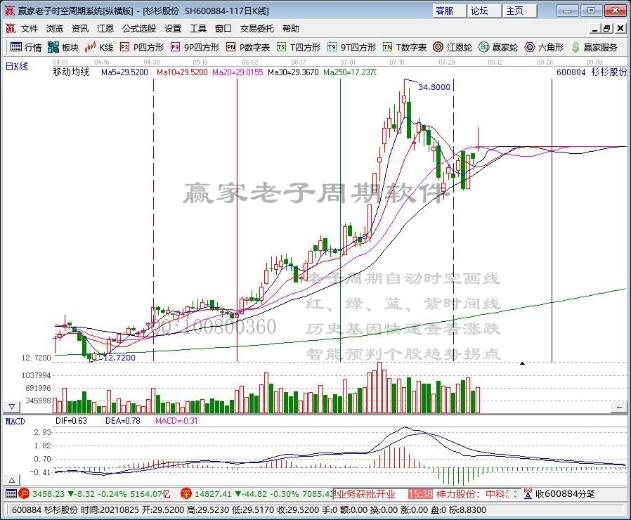The width and height of the screenshot is (631, 520).
Task: Click the 07-29 date on time axis
Action: pos(447,62)
